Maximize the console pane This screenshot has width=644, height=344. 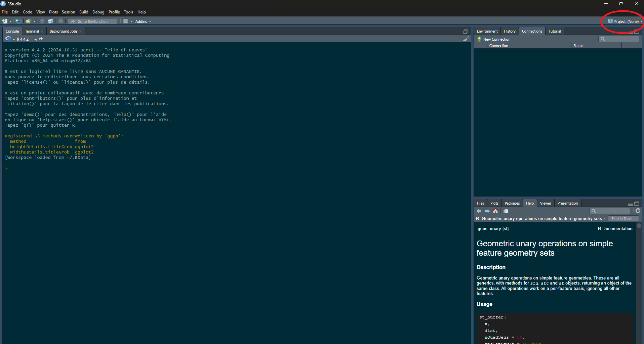pyautogui.click(x=466, y=31)
